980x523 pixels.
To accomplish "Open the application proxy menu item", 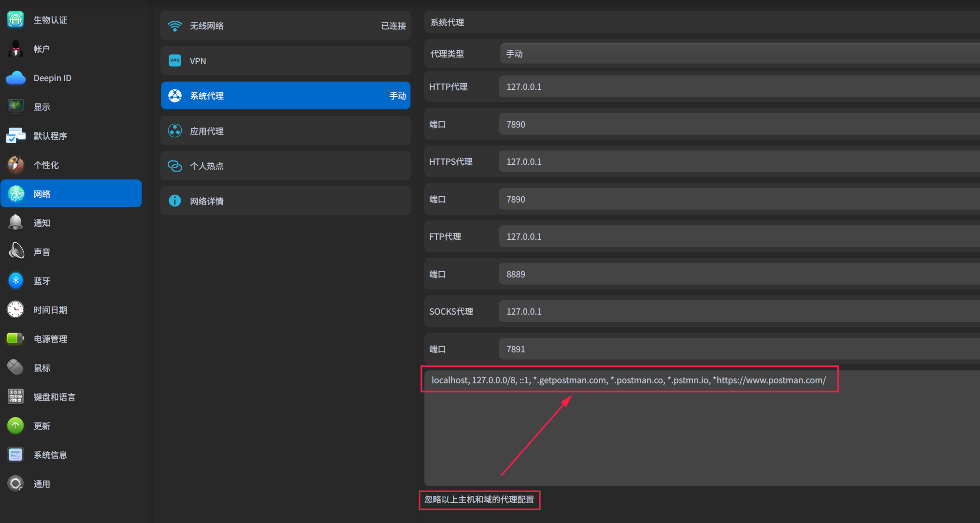I will (285, 131).
